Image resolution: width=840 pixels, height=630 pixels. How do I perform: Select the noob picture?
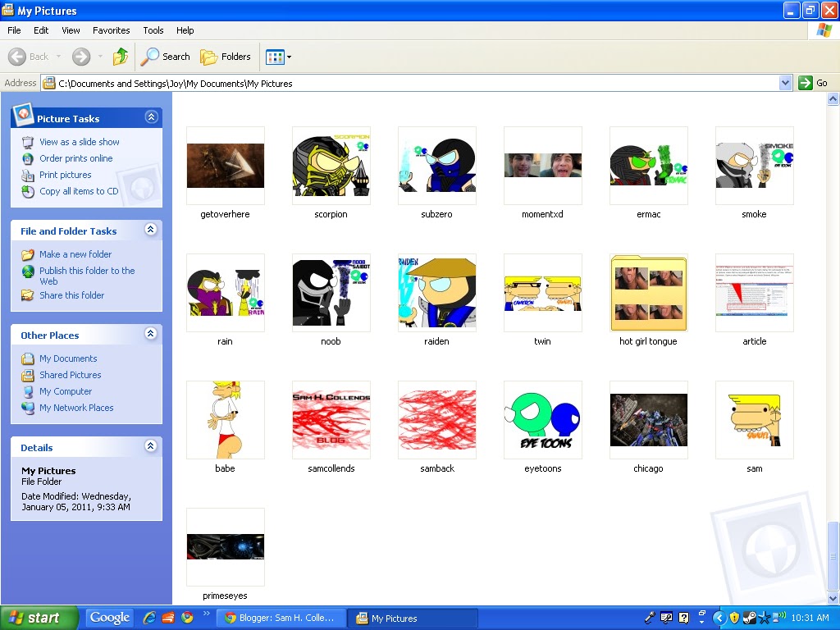[331, 293]
